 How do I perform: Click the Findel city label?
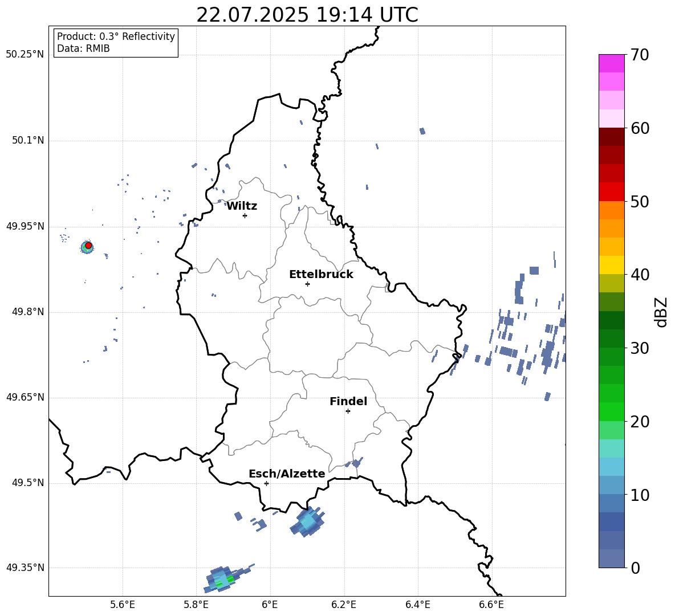click(348, 401)
